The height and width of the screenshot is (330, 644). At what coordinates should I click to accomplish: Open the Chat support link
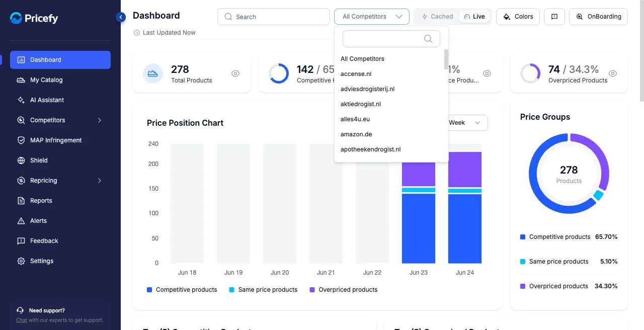coord(22,320)
